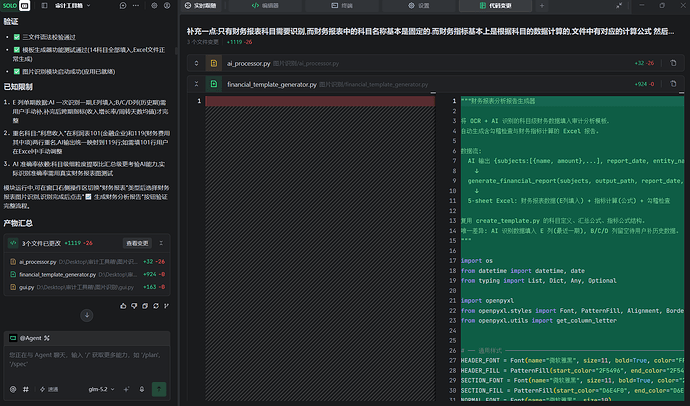Click the SOLO mode logo

[x=10, y=5]
